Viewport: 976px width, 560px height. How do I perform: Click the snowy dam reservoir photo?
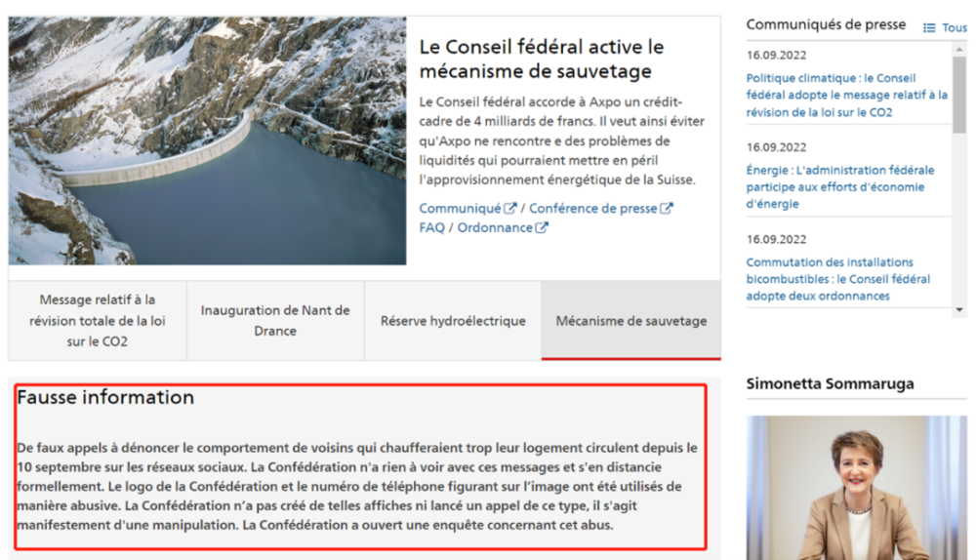click(x=207, y=140)
